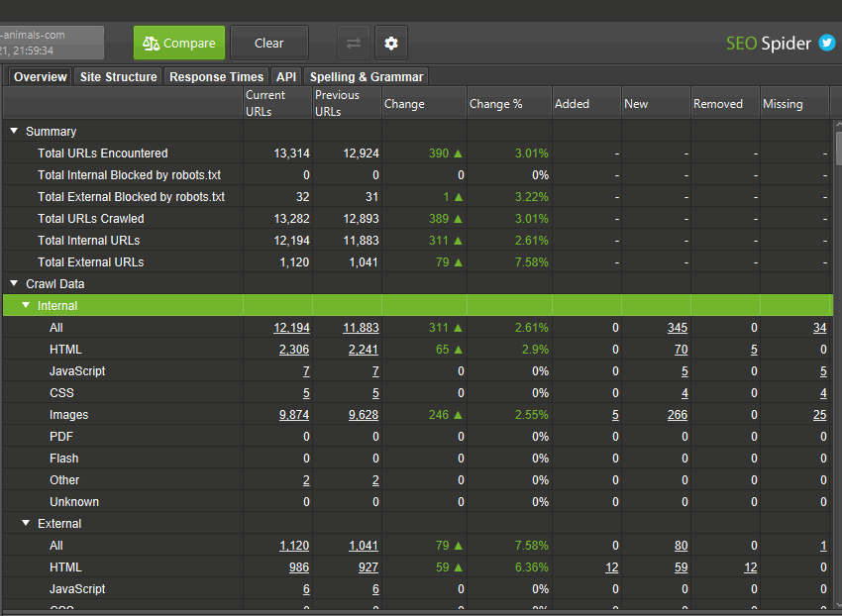Open the Internal Images new 266 link
The image size is (842, 616).
[x=677, y=415]
